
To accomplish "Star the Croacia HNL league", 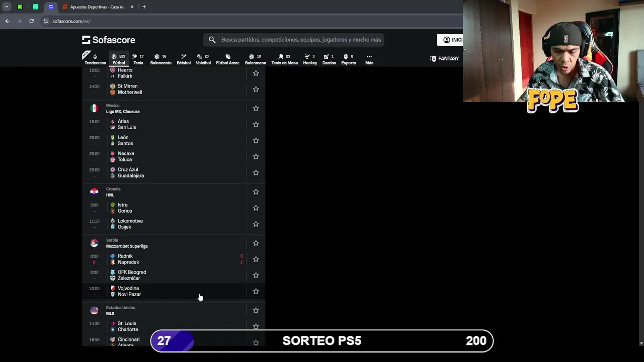I will pos(256,192).
